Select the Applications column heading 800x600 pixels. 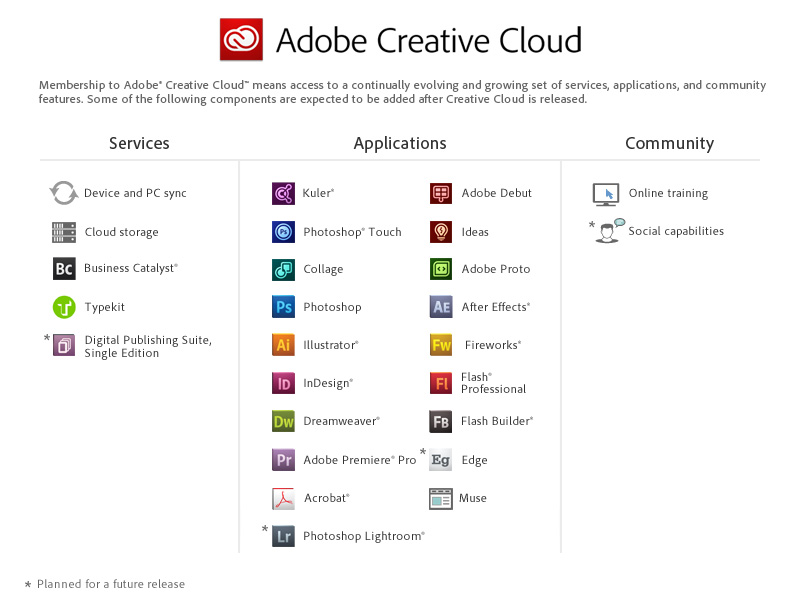click(400, 143)
